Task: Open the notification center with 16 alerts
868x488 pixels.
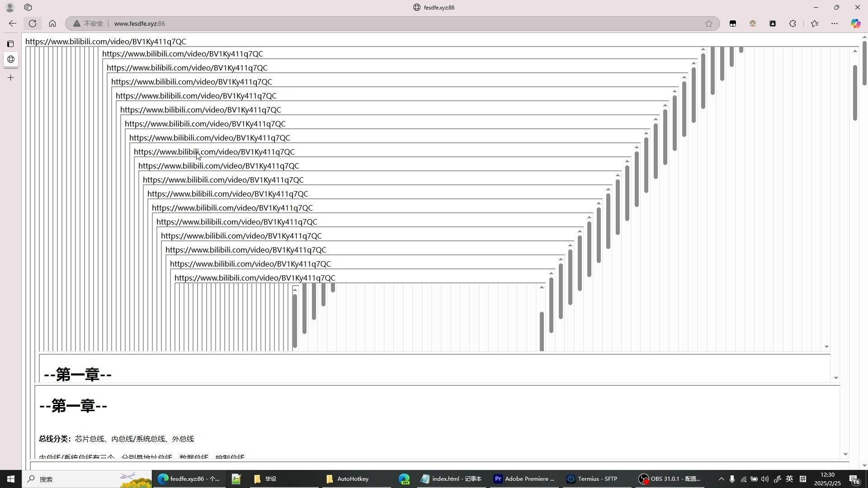Action: click(854, 479)
